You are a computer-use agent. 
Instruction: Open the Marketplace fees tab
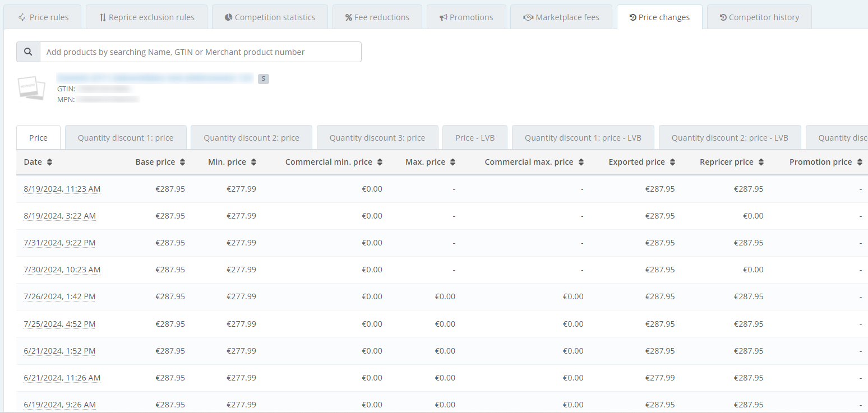click(561, 17)
